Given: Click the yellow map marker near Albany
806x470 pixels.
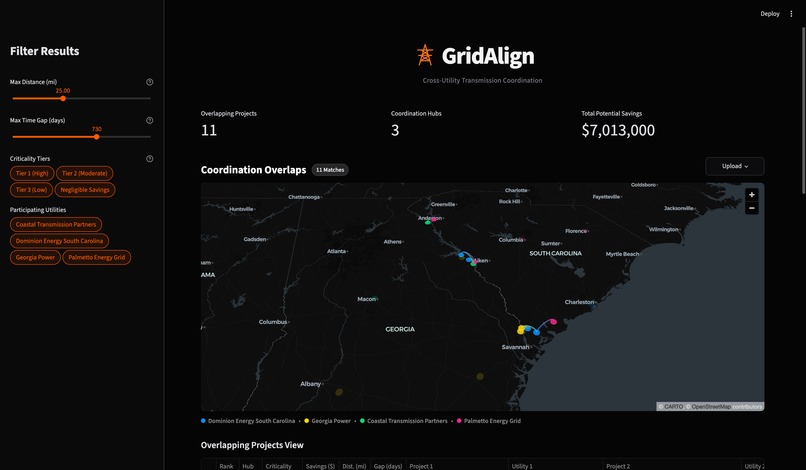Looking at the screenshot, I should click(x=339, y=392).
